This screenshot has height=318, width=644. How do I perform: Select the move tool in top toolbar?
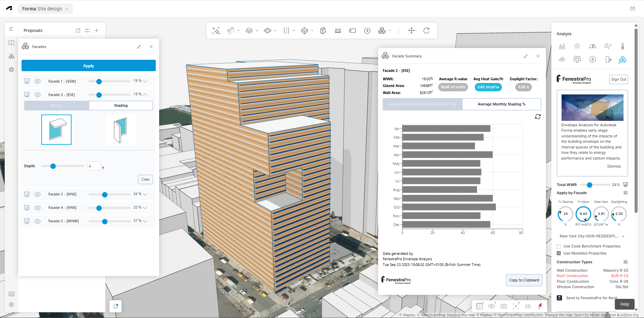point(411,31)
